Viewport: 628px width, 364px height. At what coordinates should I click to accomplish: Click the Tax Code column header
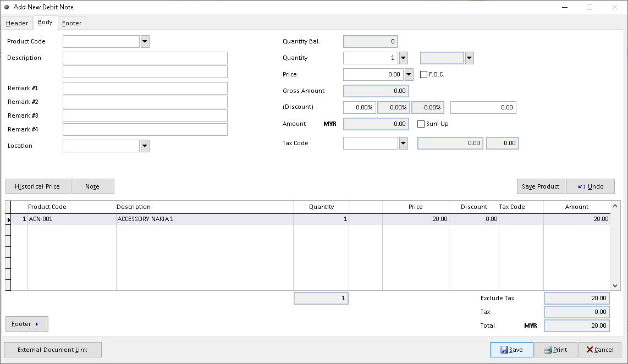521,207
